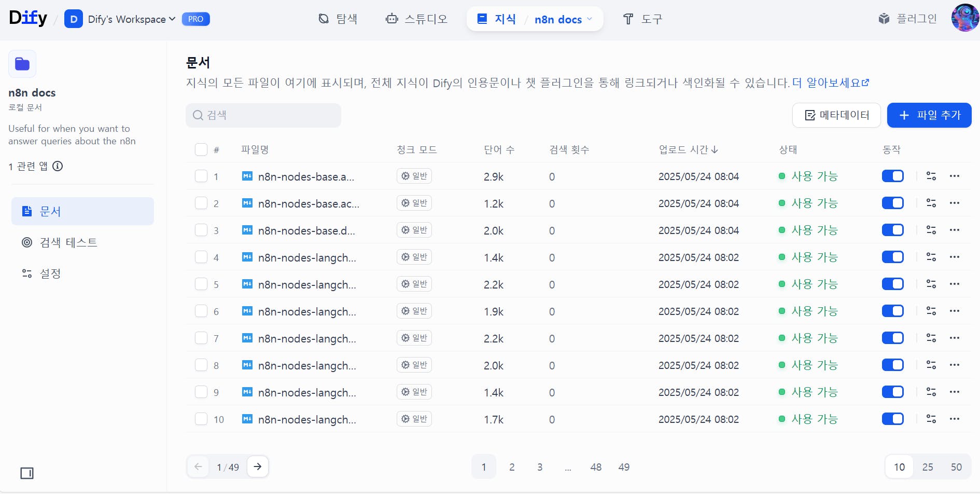Screen dimensions: 980x494
Task: Sort by upload time (업로드 시간) column
Action: 688,150
